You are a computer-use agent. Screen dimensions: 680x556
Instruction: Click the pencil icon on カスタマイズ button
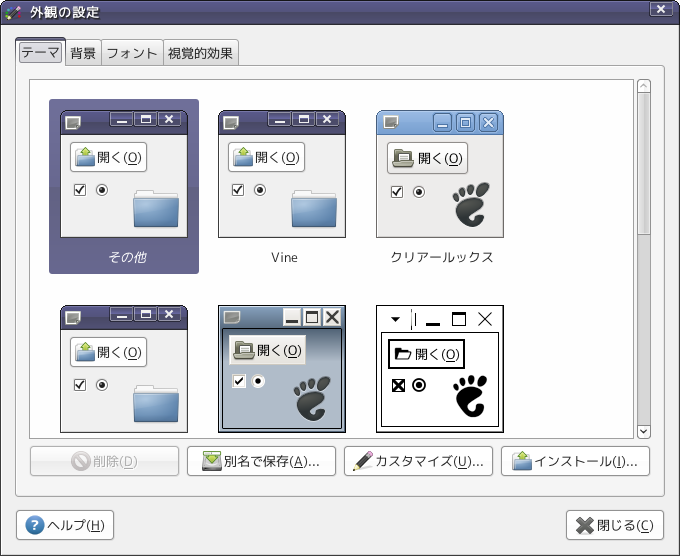363,461
